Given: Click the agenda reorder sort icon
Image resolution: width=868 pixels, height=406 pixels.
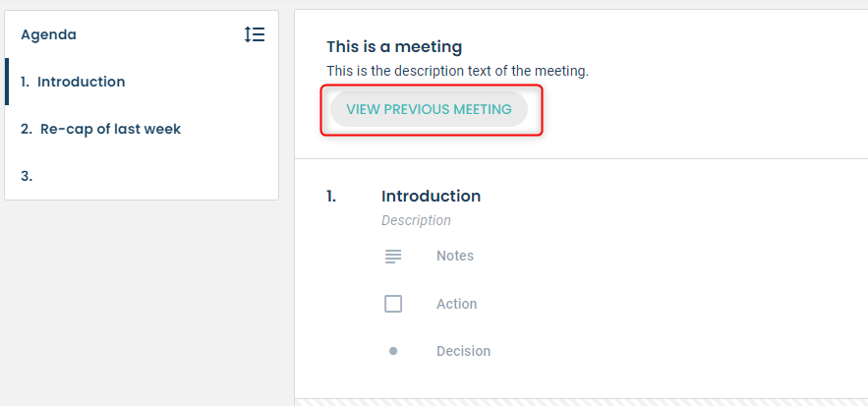Looking at the screenshot, I should [255, 34].
